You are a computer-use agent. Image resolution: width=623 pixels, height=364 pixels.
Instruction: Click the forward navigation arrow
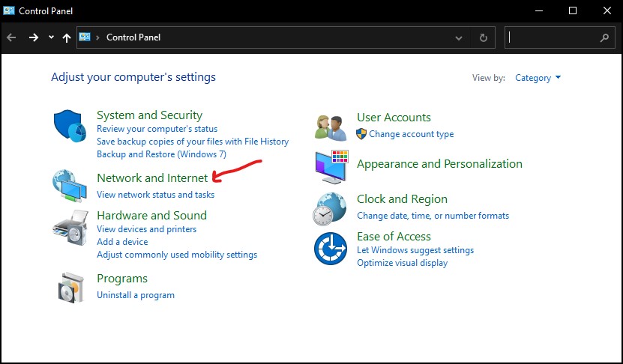[34, 37]
